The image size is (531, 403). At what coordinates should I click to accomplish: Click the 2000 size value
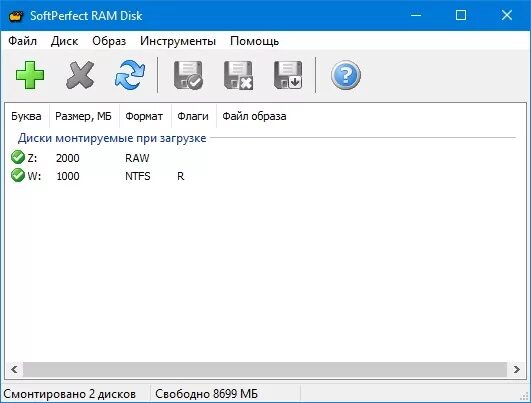point(68,158)
